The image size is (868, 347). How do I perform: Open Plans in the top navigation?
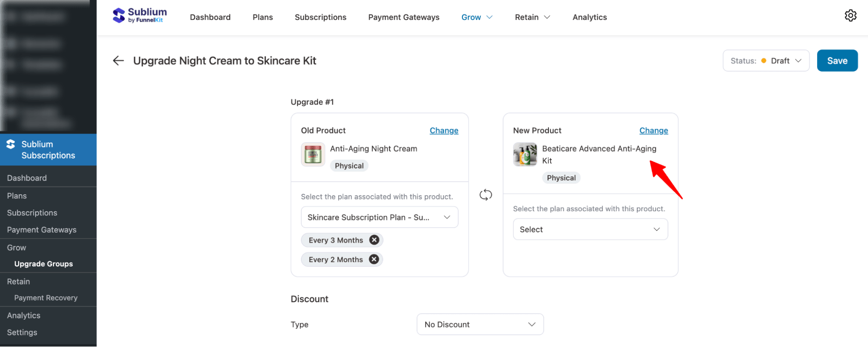(x=263, y=17)
